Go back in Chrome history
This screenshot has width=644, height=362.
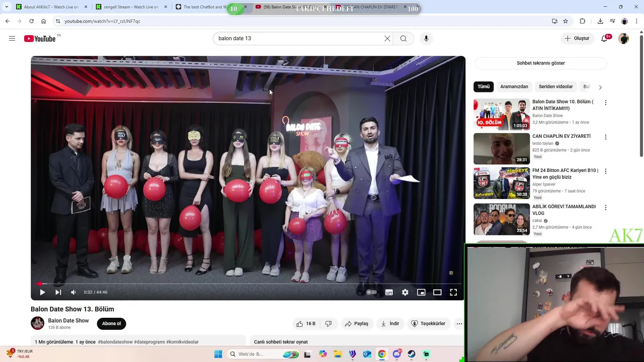pos(7,21)
